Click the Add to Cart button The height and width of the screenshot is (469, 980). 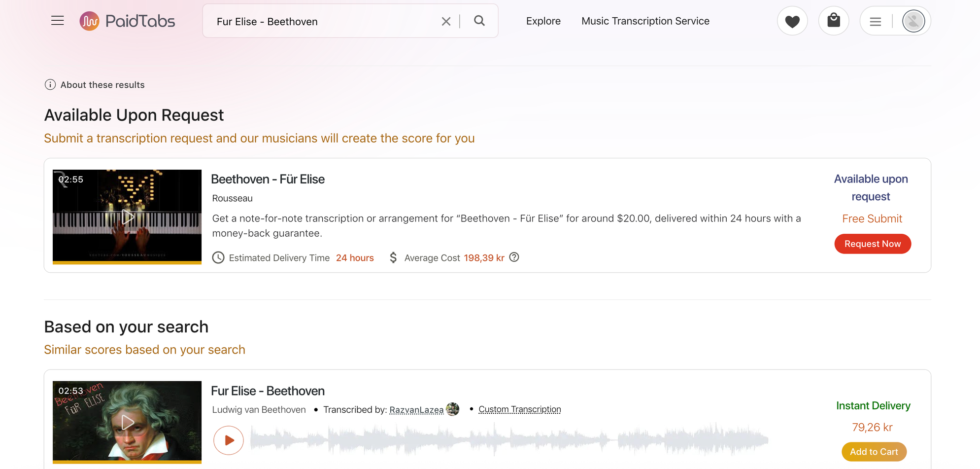874,452
